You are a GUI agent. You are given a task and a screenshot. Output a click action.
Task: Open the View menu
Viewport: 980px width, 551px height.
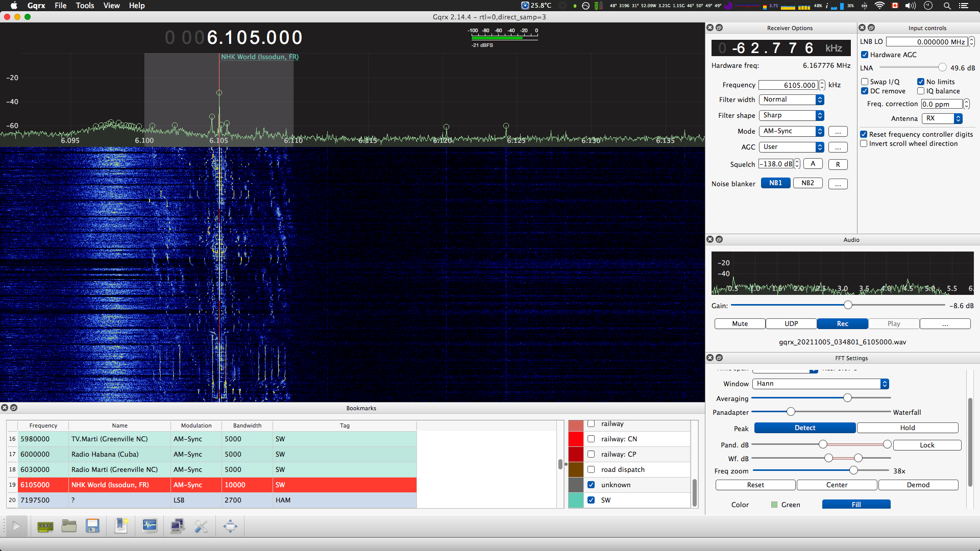click(x=111, y=6)
